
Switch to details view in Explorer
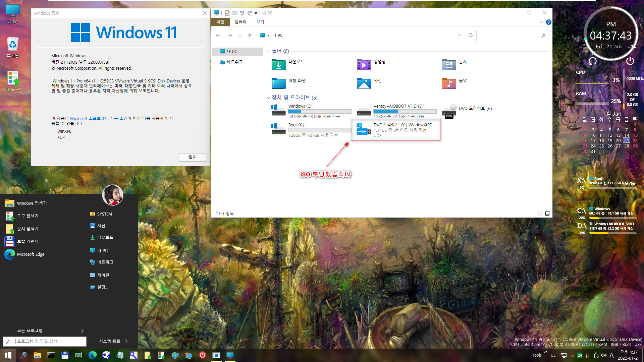540,214
